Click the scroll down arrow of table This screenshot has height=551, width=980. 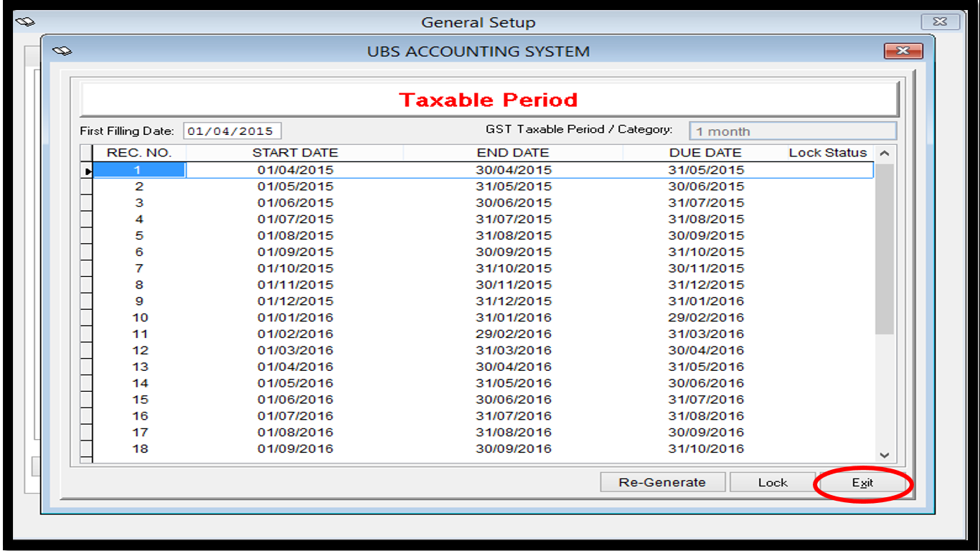click(x=885, y=455)
